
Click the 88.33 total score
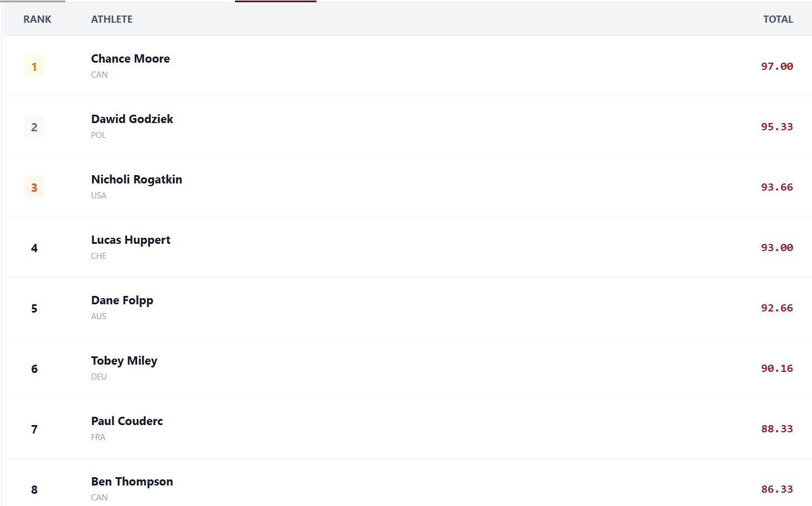point(777,429)
